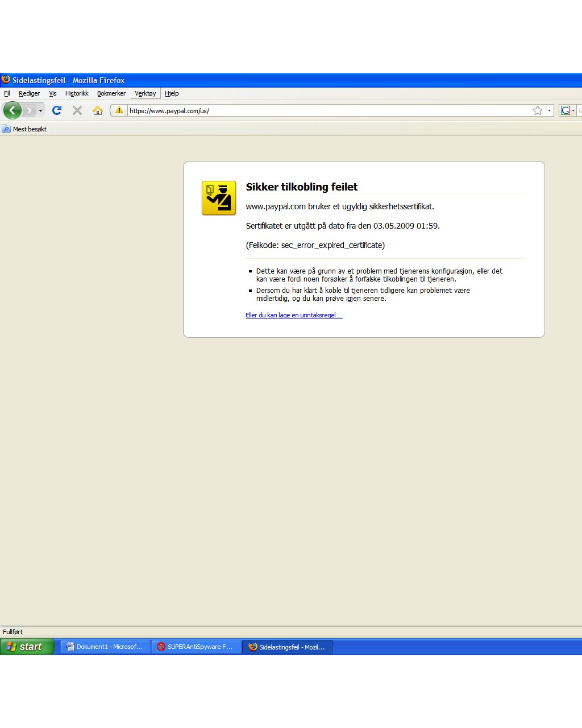Image resolution: width=582 pixels, height=728 pixels.
Task: Reload the page with the refresh icon
Action: [57, 110]
